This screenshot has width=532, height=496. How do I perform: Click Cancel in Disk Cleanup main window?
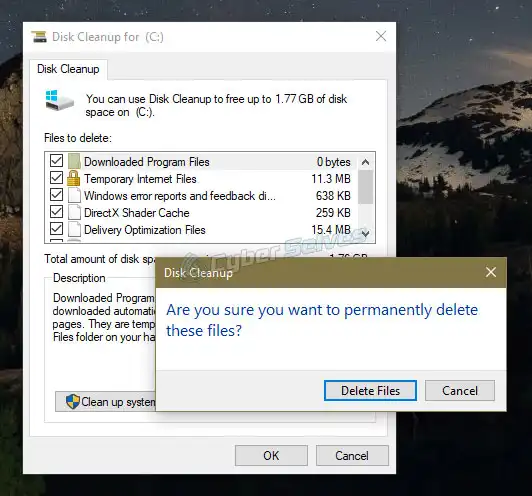(352, 455)
